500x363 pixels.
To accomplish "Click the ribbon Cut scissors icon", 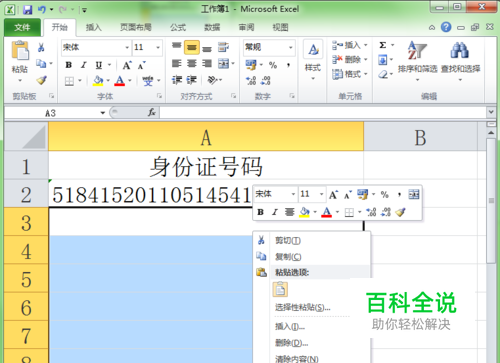I will click(41, 47).
